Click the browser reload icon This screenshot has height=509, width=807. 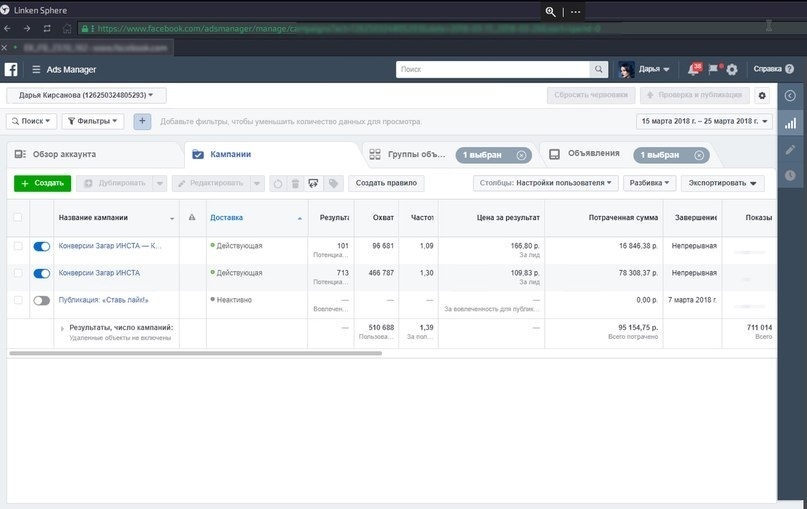coord(47,28)
